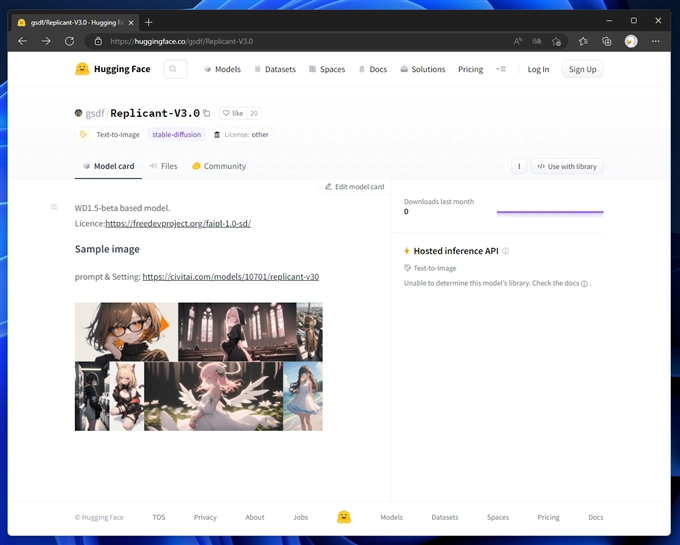
Task: Open the translate icon in address bar
Action: tap(537, 41)
